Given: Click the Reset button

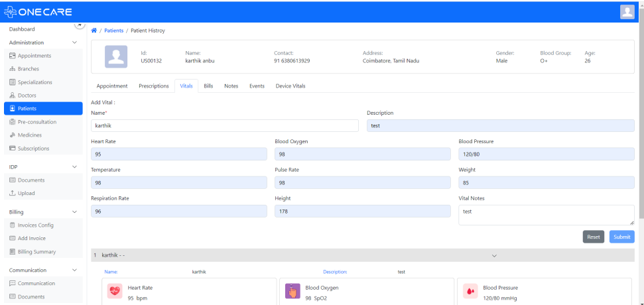Looking at the screenshot, I should click(593, 237).
